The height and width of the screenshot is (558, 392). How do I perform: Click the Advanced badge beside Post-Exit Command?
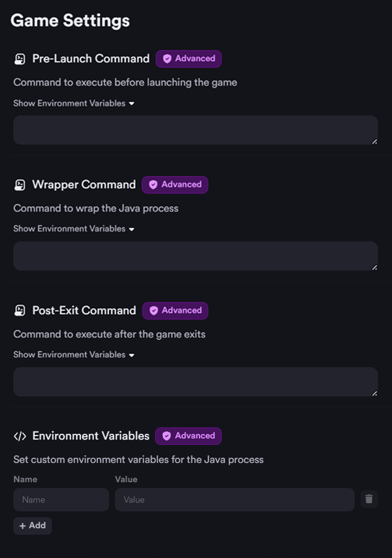pyautogui.click(x=175, y=311)
